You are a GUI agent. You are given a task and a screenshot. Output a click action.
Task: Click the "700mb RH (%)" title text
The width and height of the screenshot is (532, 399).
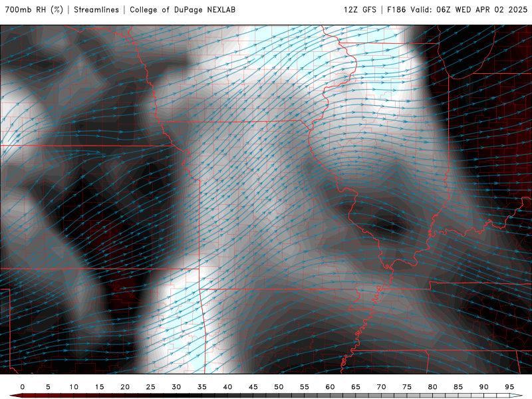click(34, 10)
